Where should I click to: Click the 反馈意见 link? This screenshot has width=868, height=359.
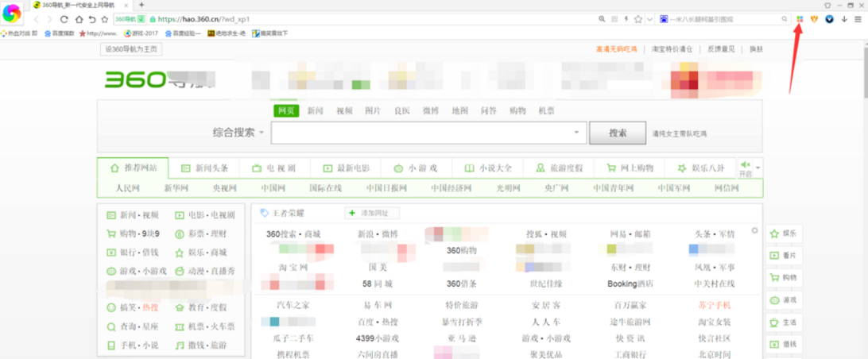(721, 49)
